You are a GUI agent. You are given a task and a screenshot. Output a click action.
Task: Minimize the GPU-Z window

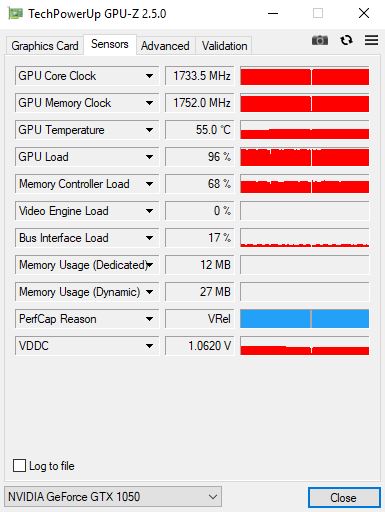coord(273,13)
